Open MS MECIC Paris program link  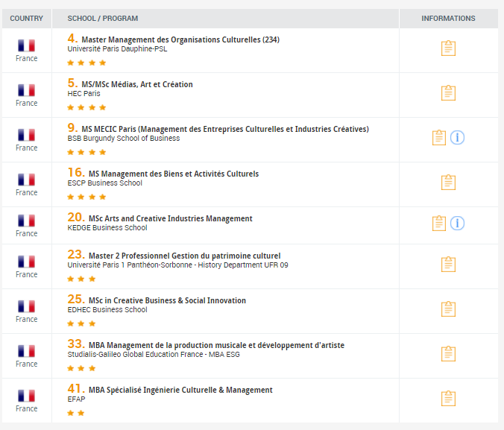point(225,129)
